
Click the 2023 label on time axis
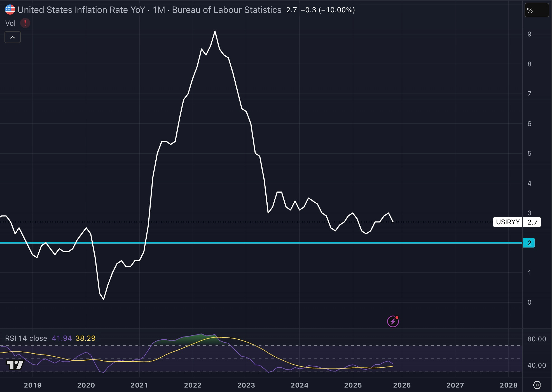(x=246, y=385)
